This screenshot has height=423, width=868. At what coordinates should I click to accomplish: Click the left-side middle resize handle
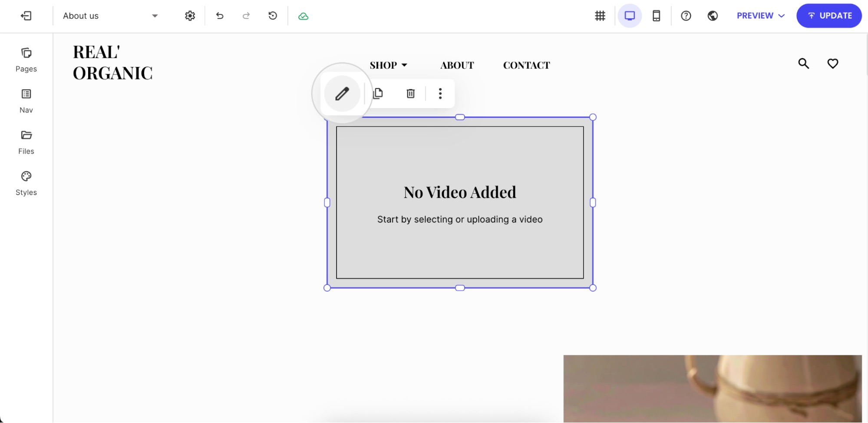[x=327, y=202]
